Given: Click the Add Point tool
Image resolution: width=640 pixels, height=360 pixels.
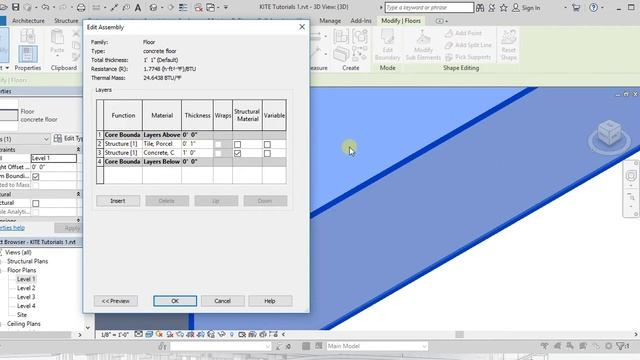Looking at the screenshot, I should click(464, 33).
